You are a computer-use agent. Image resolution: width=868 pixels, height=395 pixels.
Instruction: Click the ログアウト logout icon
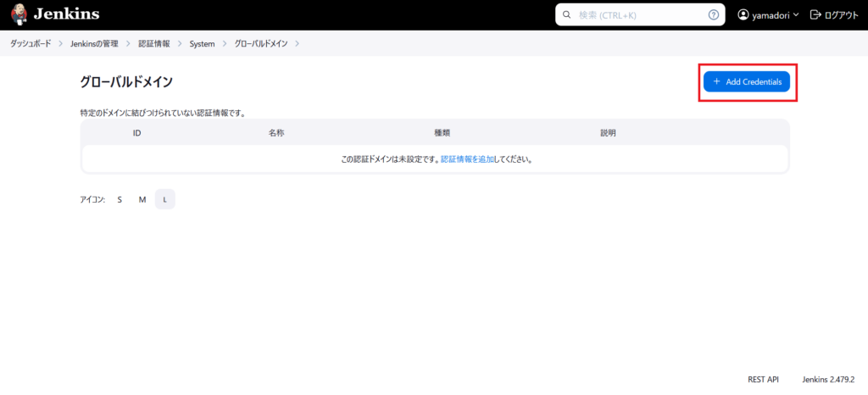(815, 15)
